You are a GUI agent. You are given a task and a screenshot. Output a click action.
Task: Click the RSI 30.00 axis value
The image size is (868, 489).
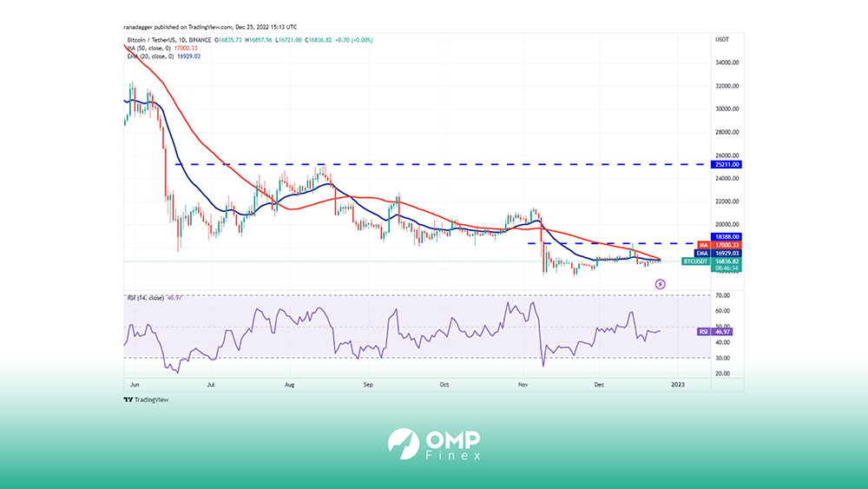point(722,359)
